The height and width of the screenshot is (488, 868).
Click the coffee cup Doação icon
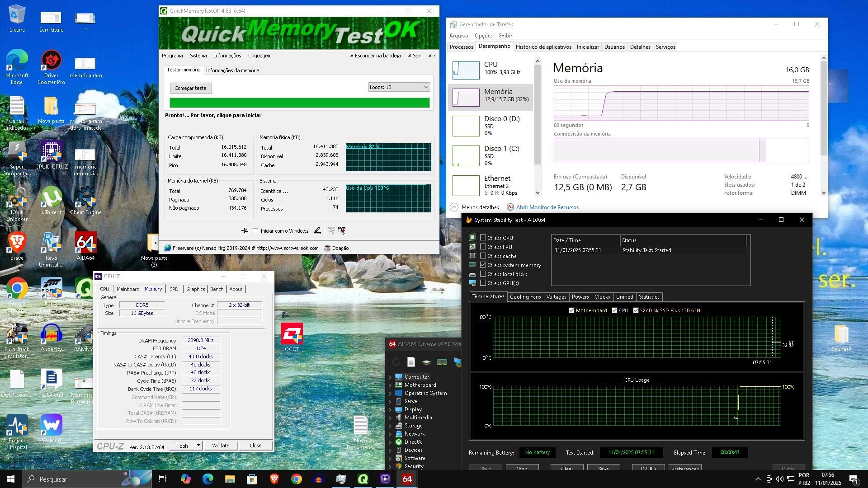coord(327,248)
